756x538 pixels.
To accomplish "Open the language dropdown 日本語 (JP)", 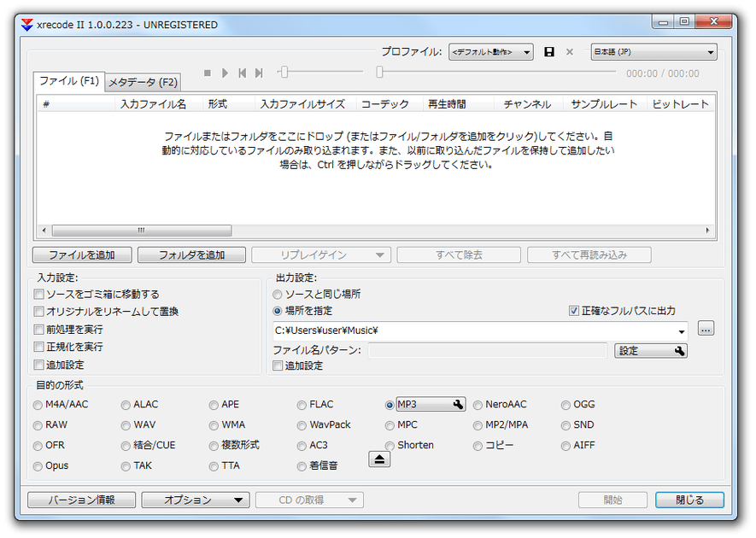I will [x=653, y=52].
